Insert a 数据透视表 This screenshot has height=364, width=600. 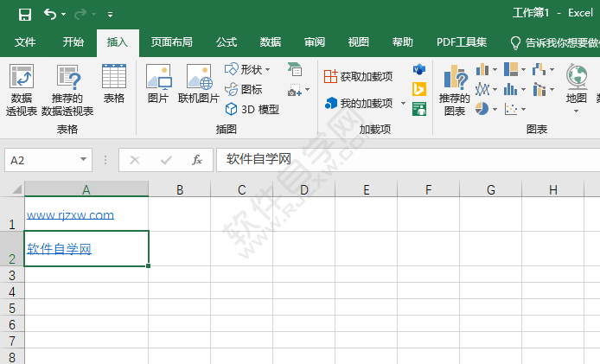coord(22,90)
